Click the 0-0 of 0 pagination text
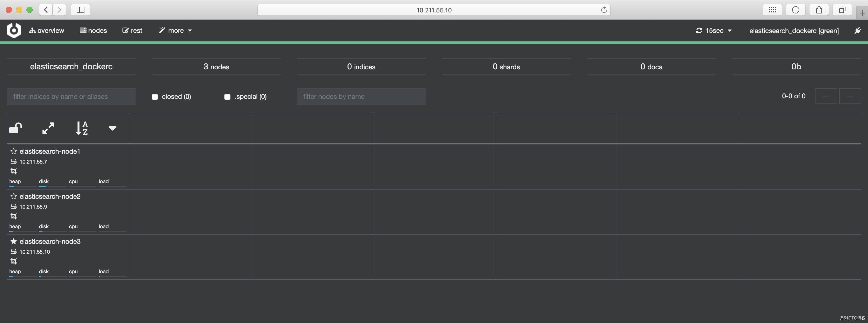 click(x=793, y=96)
